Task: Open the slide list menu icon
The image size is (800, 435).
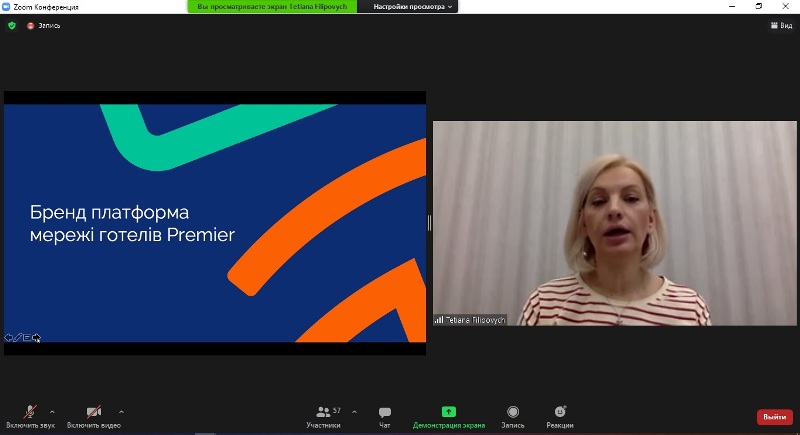Action: 27,338
